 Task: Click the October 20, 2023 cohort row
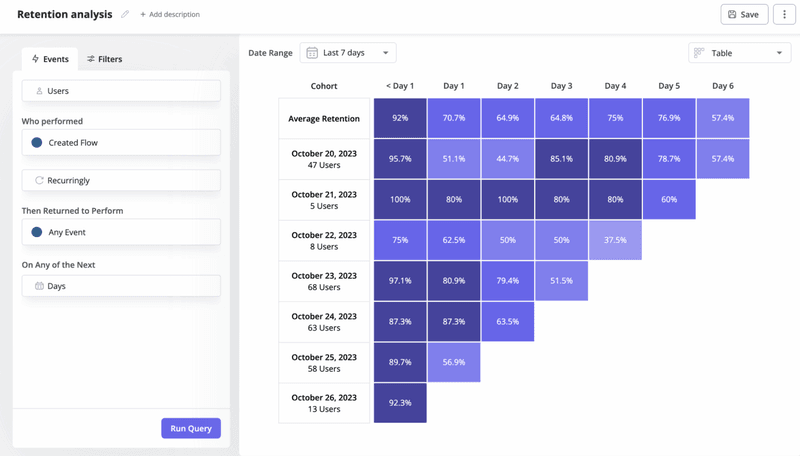[x=323, y=158]
